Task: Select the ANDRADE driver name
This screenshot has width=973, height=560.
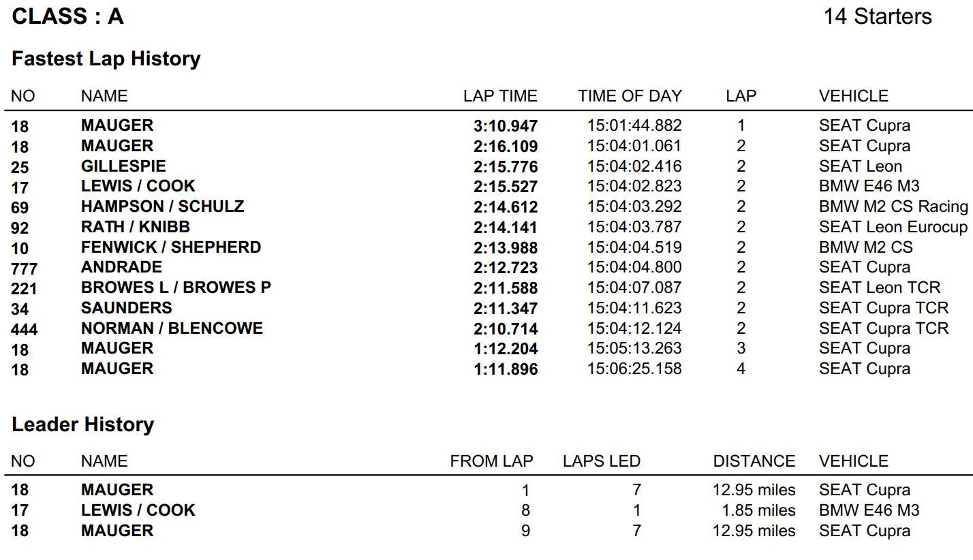Action: [x=121, y=267]
